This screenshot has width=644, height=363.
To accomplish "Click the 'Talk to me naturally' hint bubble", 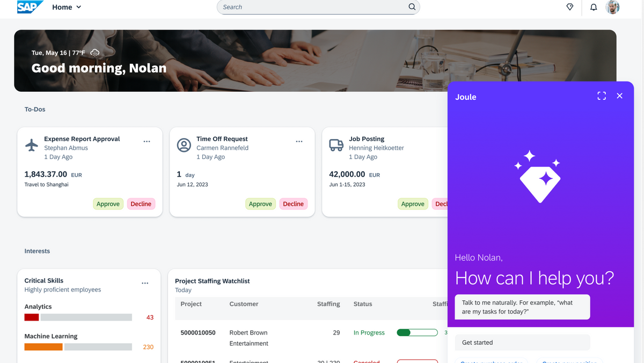I will pos(523,307).
